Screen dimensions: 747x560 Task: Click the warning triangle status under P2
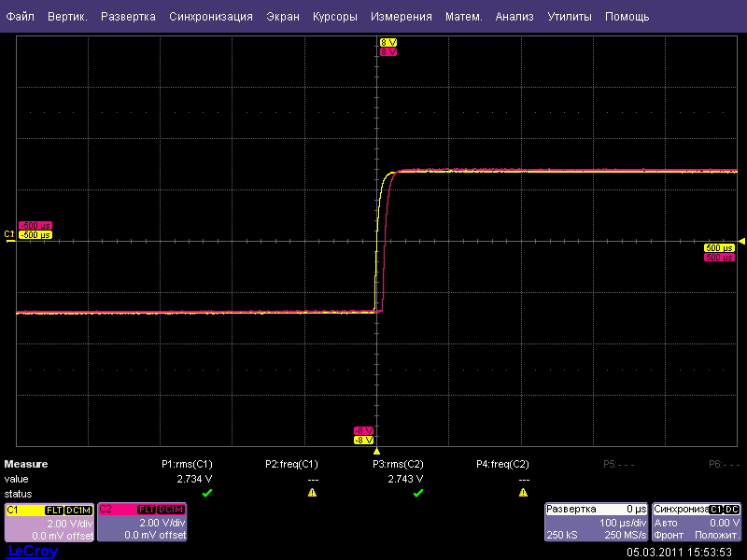tap(312, 493)
